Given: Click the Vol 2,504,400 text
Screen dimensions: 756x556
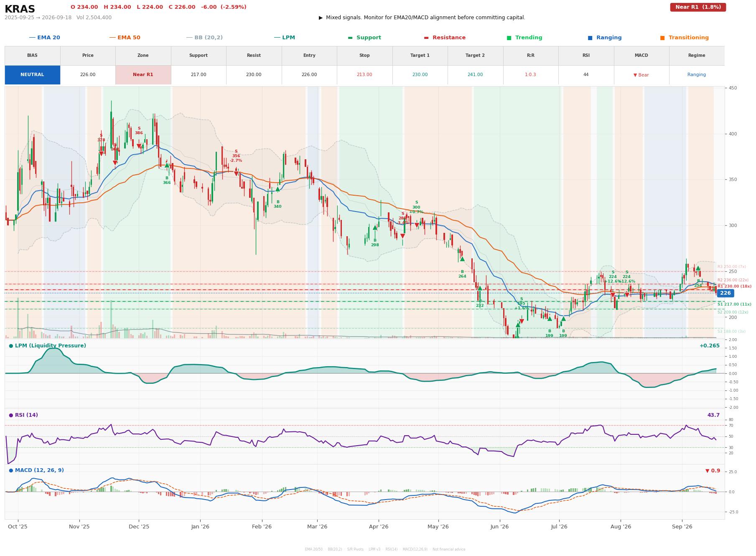Looking at the screenshot, I should coord(94,18).
